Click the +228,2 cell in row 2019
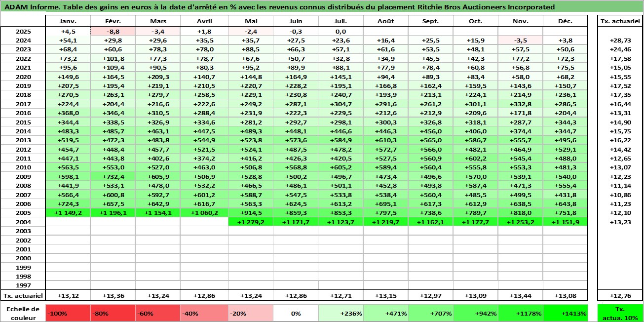 pyautogui.click(x=296, y=86)
